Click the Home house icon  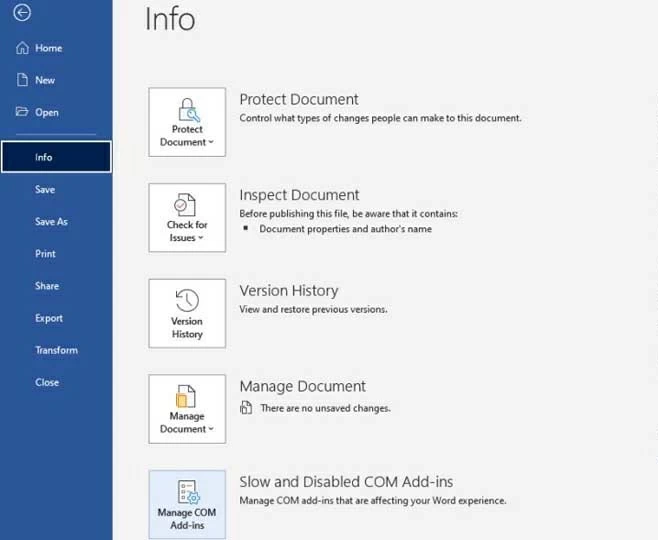pos(22,48)
